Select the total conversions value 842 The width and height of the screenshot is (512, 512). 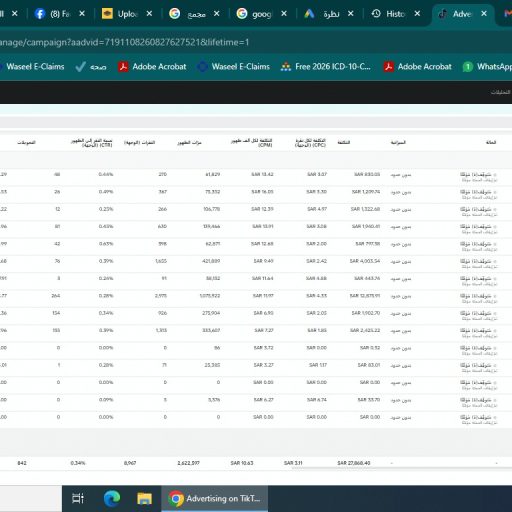(22, 463)
